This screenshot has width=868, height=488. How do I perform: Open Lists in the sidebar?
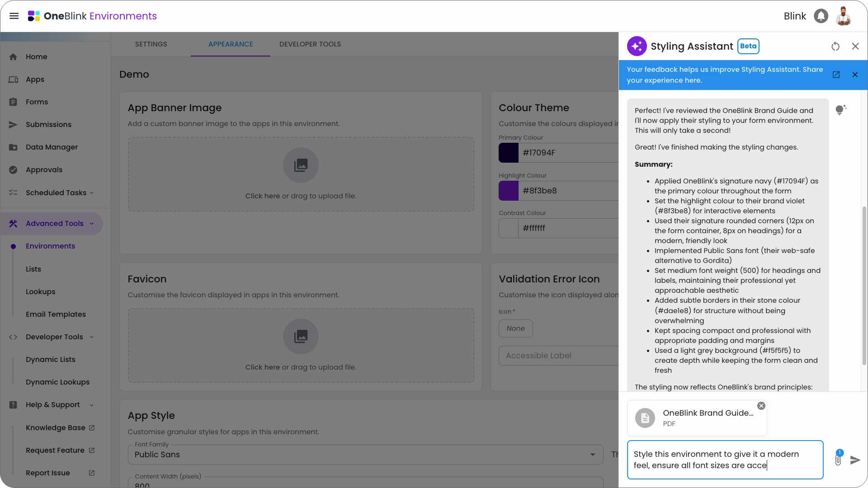click(x=33, y=269)
